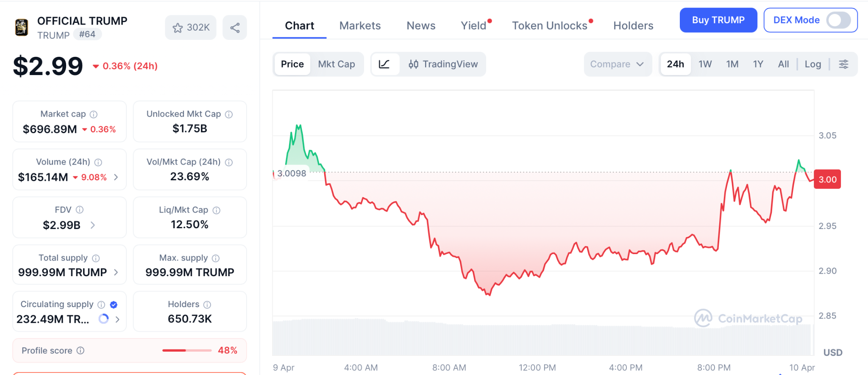Switch to TradingView chart
The width and height of the screenshot is (868, 375).
point(443,64)
